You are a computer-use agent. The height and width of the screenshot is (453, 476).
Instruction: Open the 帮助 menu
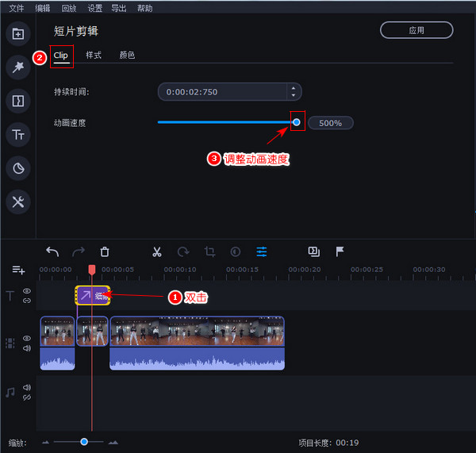(145, 8)
